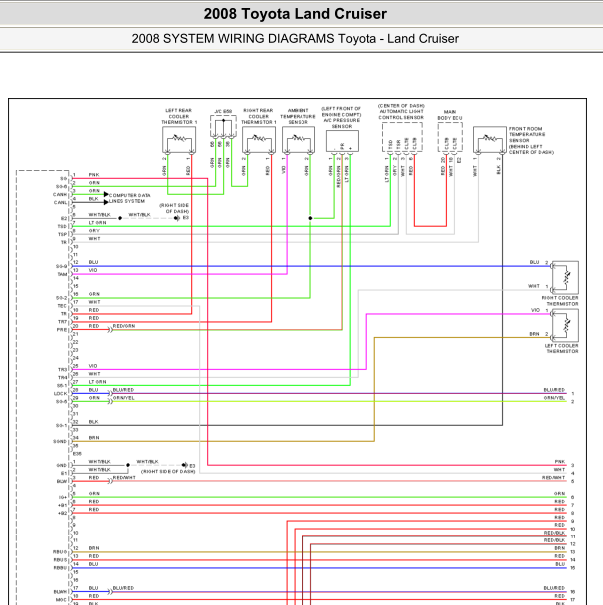603x605 pixels.
Task: Click the 'AUTOMATIC LIGHT CONTROL SENSOR' label
Action: (x=401, y=114)
